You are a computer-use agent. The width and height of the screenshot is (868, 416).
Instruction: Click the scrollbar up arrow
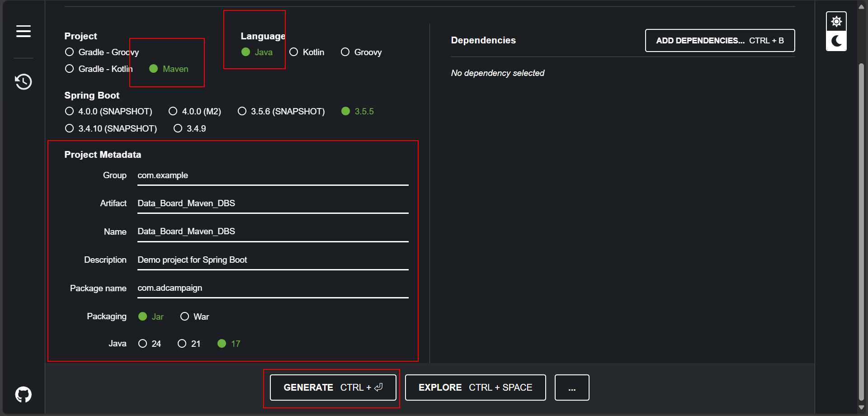861,6
